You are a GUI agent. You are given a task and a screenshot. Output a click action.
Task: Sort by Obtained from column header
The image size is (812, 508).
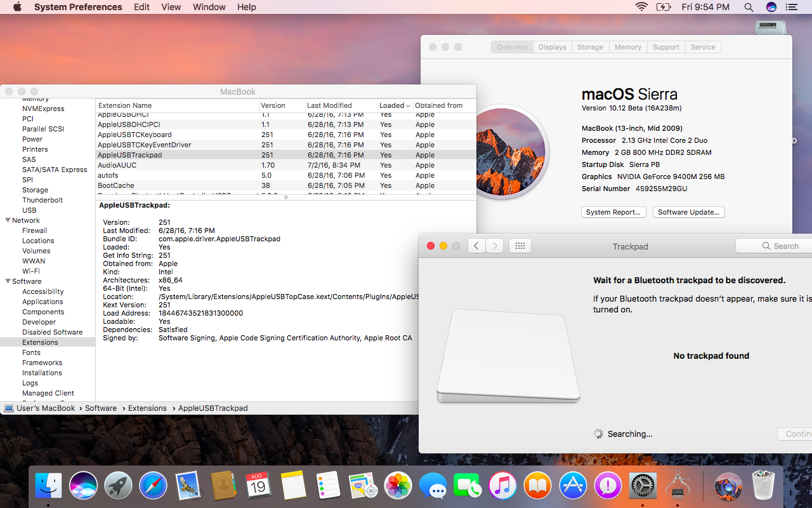444,105
